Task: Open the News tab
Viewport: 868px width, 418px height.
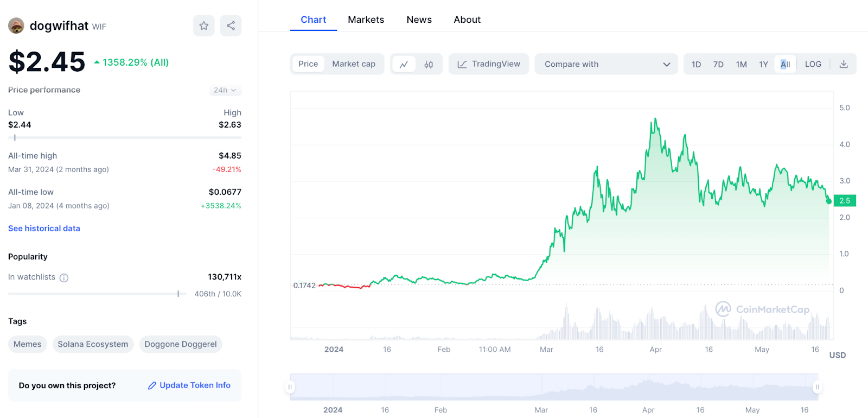Action: click(x=419, y=20)
